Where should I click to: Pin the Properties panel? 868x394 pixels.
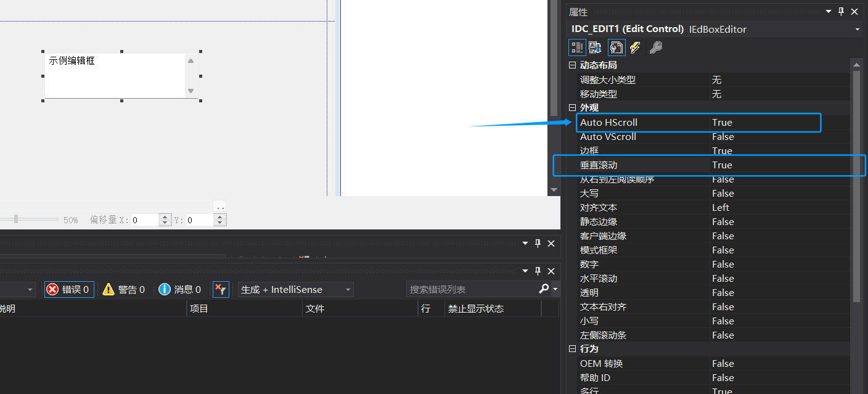(x=841, y=12)
